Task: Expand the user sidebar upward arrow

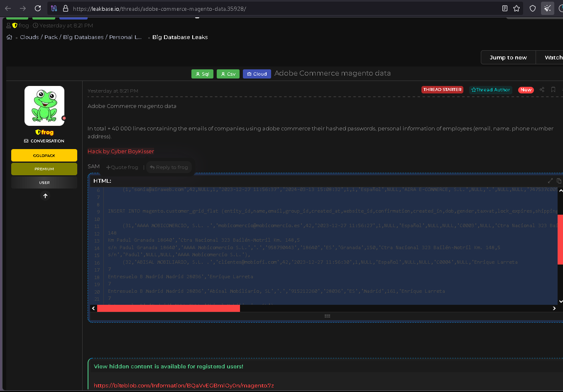Action: click(45, 196)
